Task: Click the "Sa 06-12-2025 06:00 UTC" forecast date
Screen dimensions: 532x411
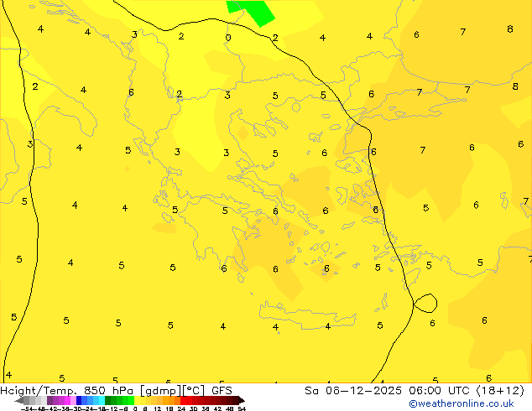Action: 389,391
